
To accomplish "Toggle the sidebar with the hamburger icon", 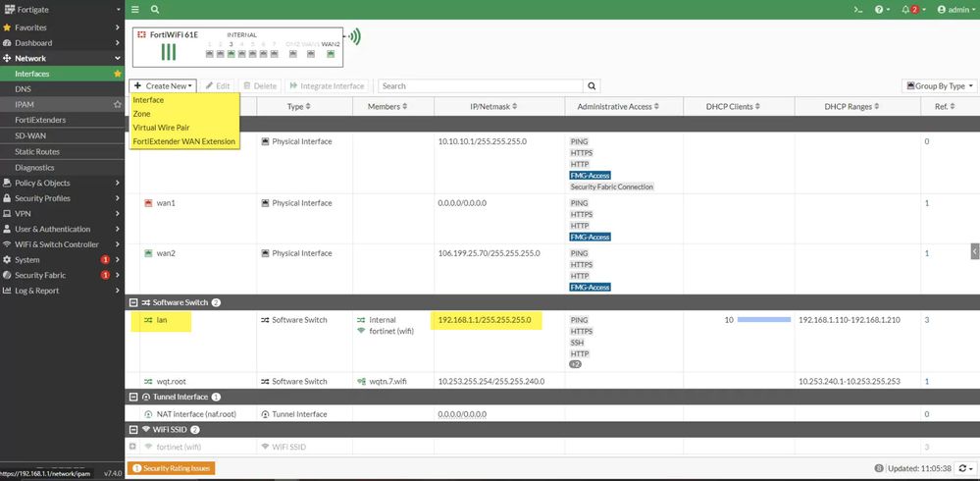I will [x=135, y=10].
